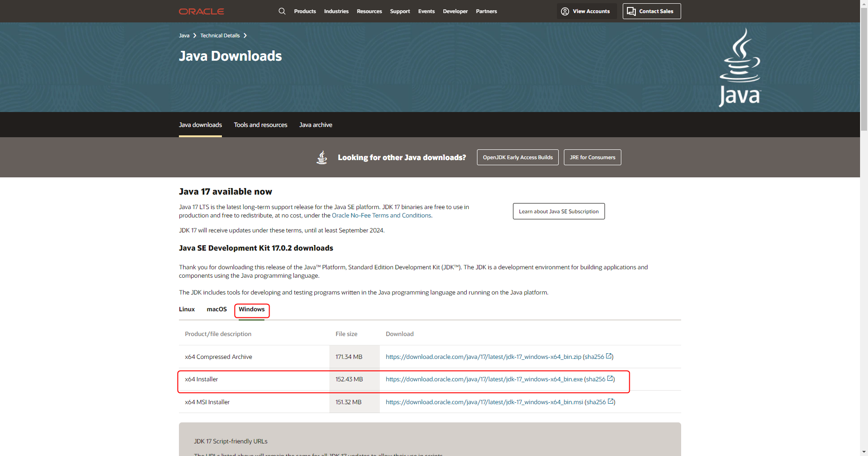Image resolution: width=868 pixels, height=456 pixels.
Task: Open the Developer menu
Action: pos(455,11)
